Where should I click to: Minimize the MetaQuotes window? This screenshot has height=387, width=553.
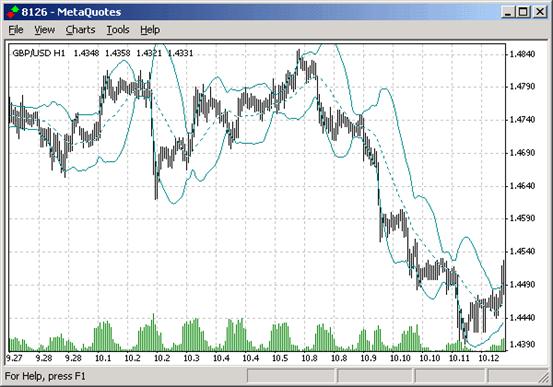tap(508, 12)
